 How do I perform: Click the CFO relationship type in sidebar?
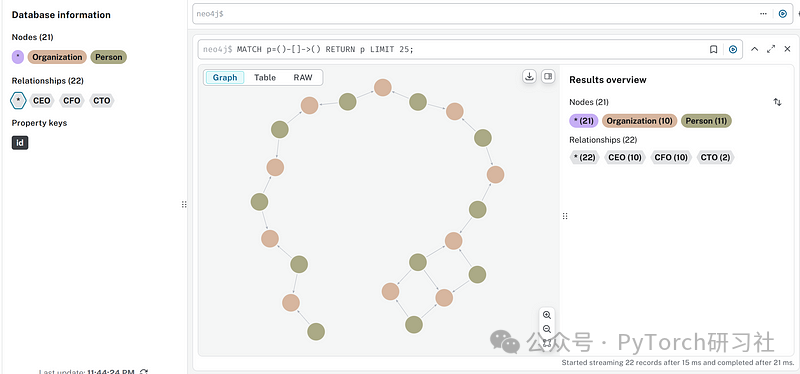click(x=71, y=101)
